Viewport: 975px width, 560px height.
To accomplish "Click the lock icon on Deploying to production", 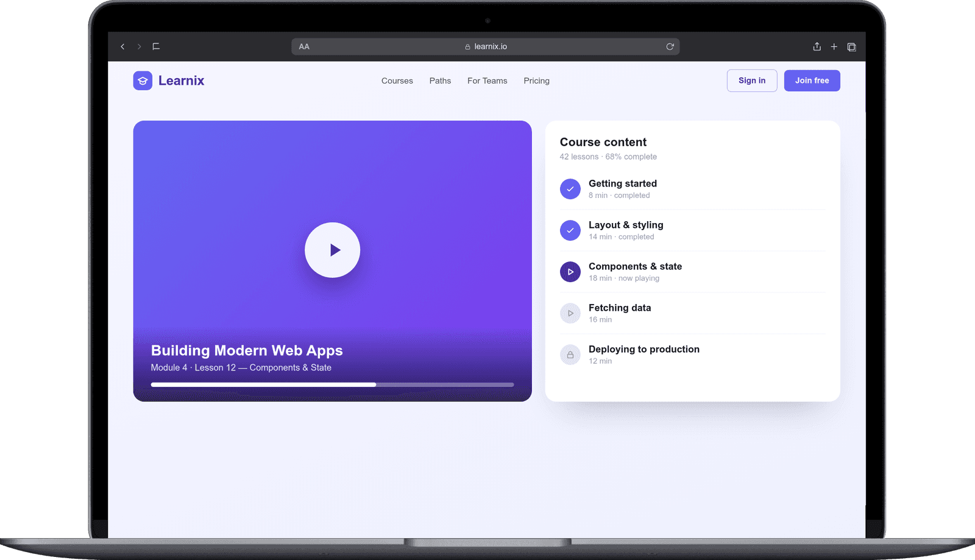I will [x=570, y=355].
